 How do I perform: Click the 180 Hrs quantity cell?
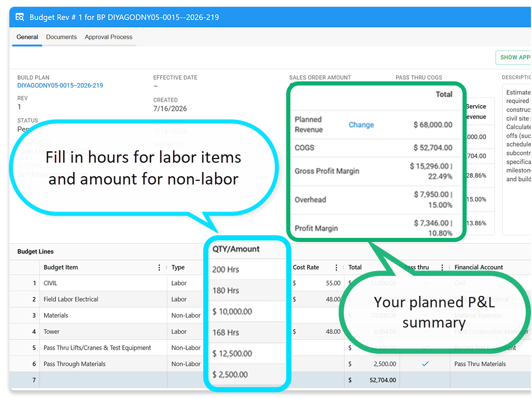(247, 291)
